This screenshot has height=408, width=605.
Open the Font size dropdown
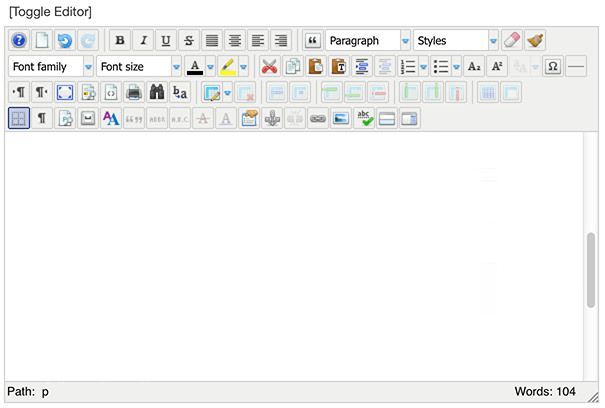139,66
